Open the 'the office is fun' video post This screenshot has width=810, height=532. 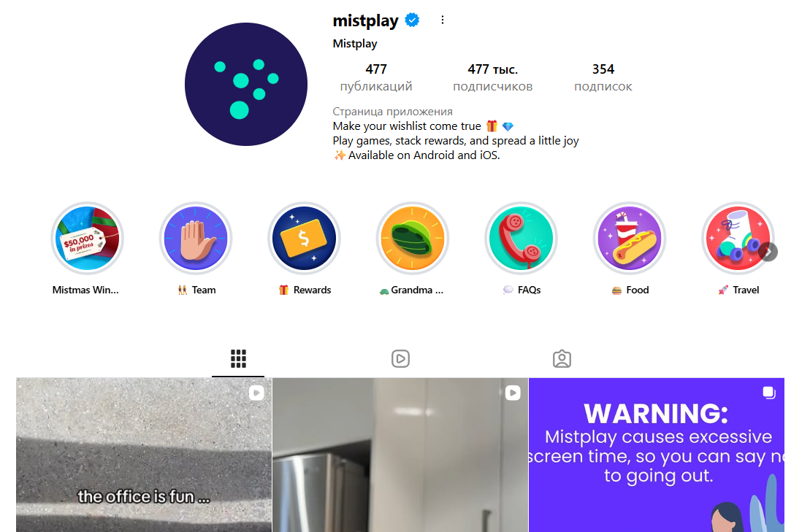click(x=144, y=455)
